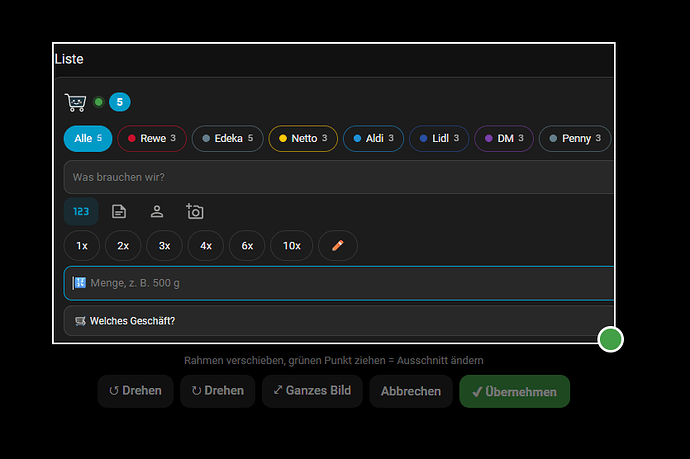Choose quantity 10x
The height and width of the screenshot is (459, 690).
[x=292, y=246]
